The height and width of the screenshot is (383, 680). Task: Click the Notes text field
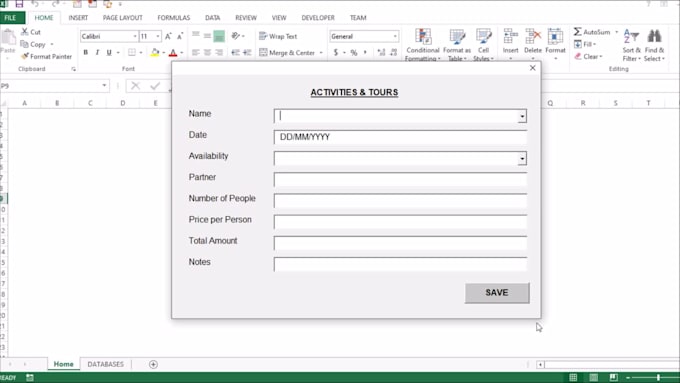coord(400,265)
